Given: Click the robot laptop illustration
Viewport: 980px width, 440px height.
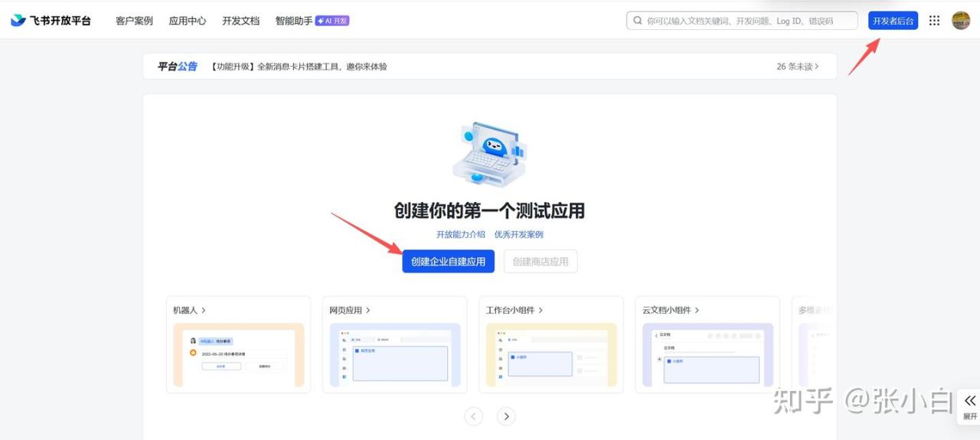Looking at the screenshot, I should [x=489, y=155].
